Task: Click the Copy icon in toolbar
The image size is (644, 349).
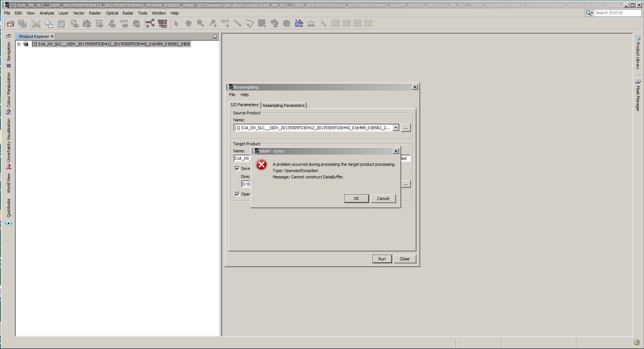Action: point(49,23)
